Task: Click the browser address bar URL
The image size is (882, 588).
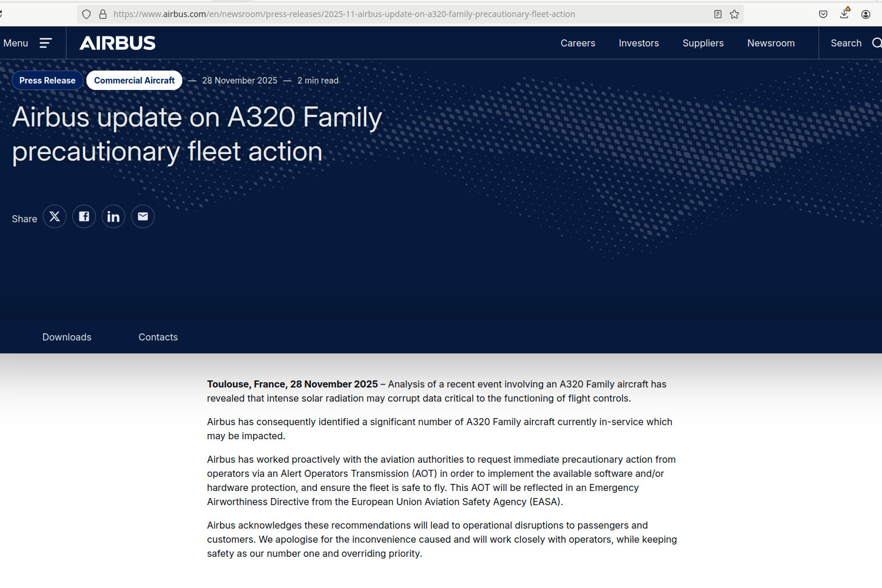Action: click(344, 14)
